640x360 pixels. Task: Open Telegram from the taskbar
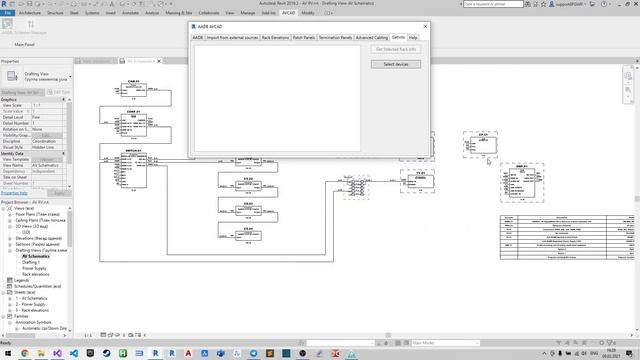pyautogui.click(x=253, y=353)
